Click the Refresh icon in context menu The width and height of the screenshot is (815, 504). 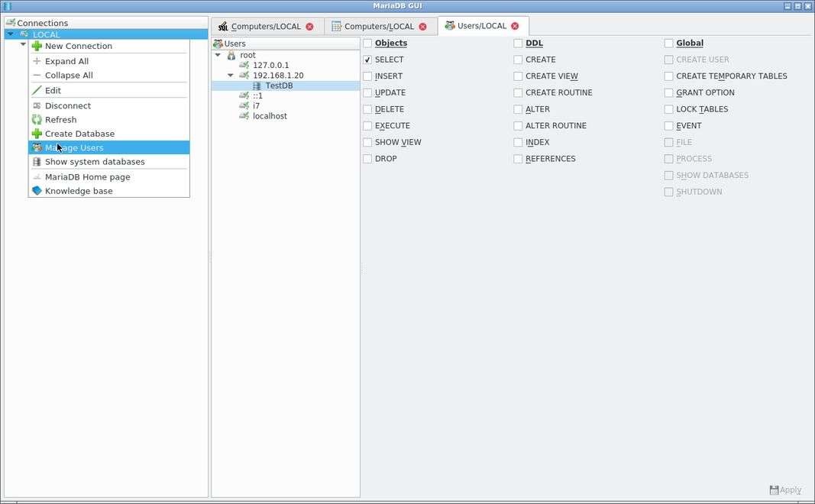(x=37, y=120)
